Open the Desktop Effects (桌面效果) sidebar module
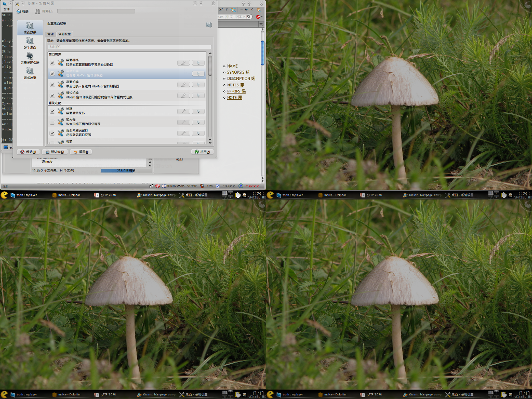 (30, 28)
